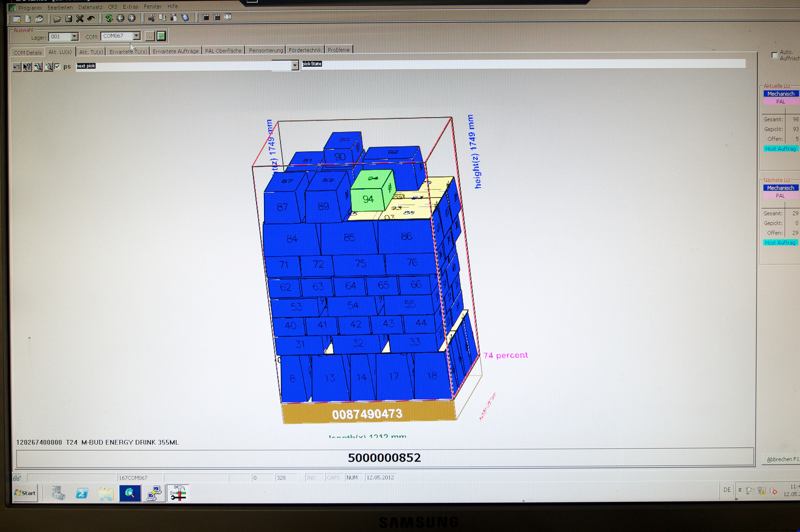Click the Host Auftrag label under Aktuelle LU
The height and width of the screenshot is (532, 800).
pyautogui.click(x=780, y=149)
